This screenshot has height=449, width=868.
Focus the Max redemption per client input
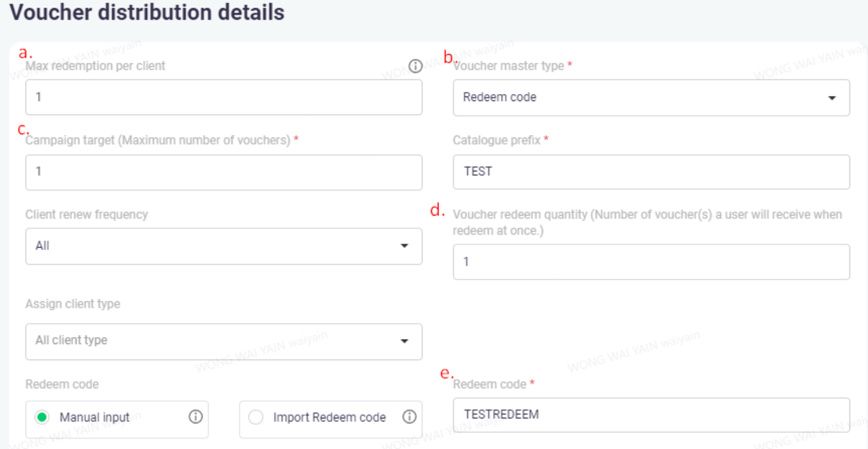coord(224,98)
